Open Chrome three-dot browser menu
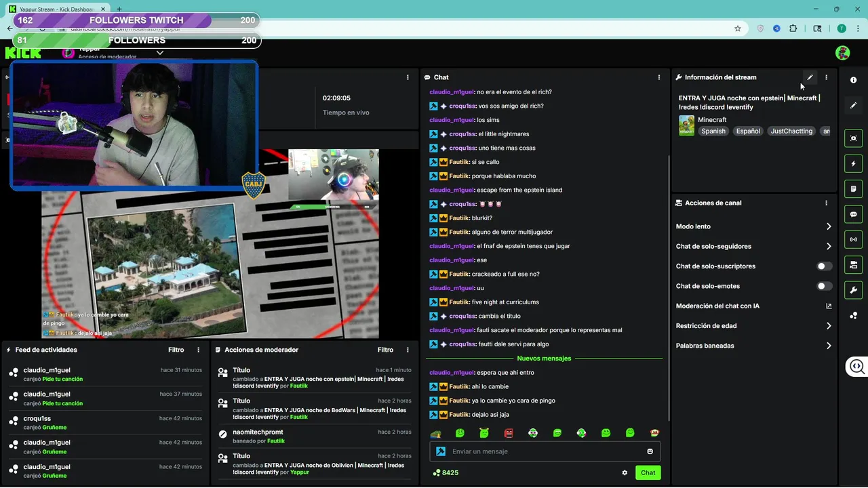 click(x=857, y=28)
